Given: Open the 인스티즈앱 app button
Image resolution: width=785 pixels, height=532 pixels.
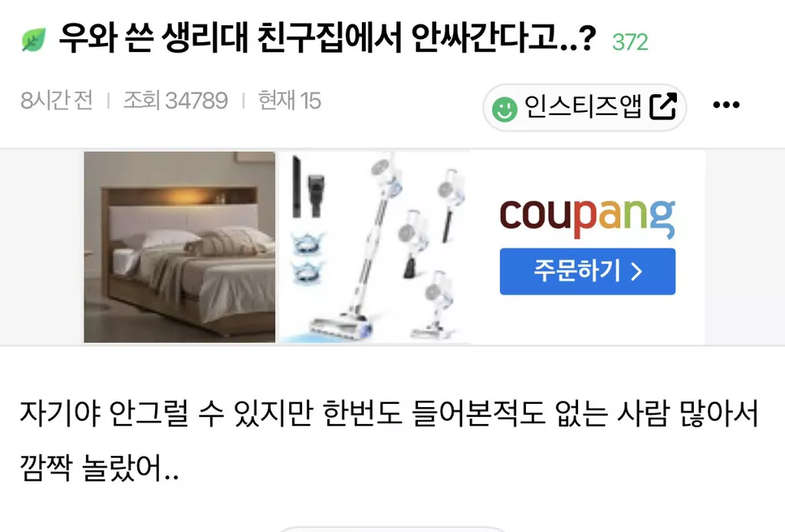Looking at the screenshot, I should [584, 107].
